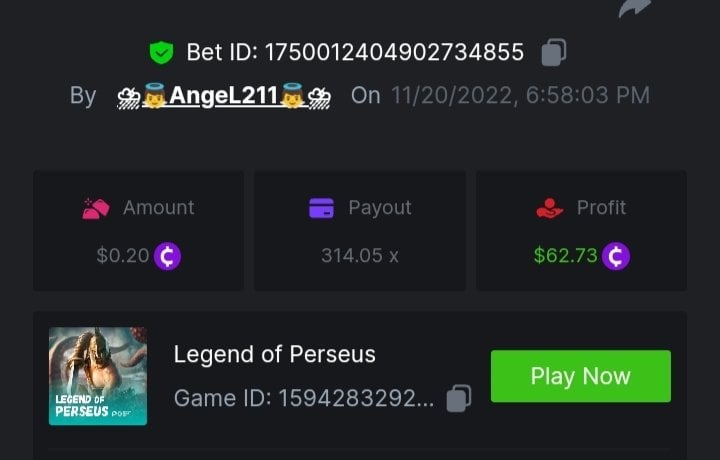Click the bet date and time
720x460 pixels.
pyautogui.click(x=520, y=96)
